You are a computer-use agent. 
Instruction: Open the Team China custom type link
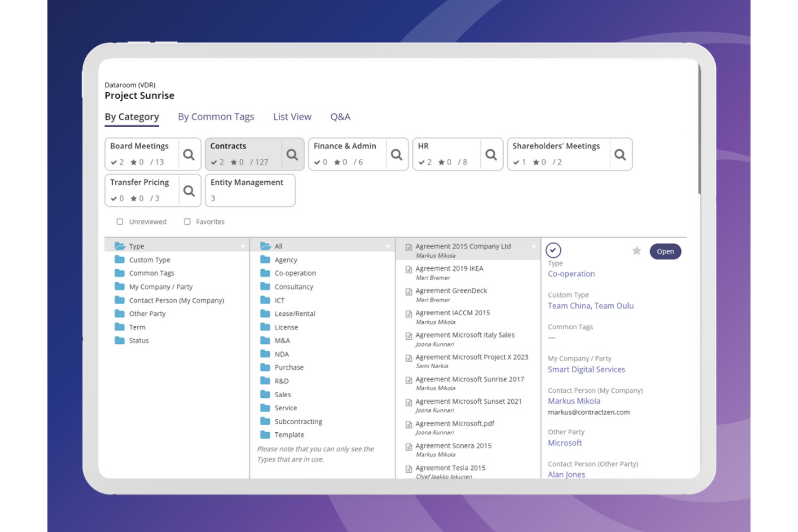(569, 306)
